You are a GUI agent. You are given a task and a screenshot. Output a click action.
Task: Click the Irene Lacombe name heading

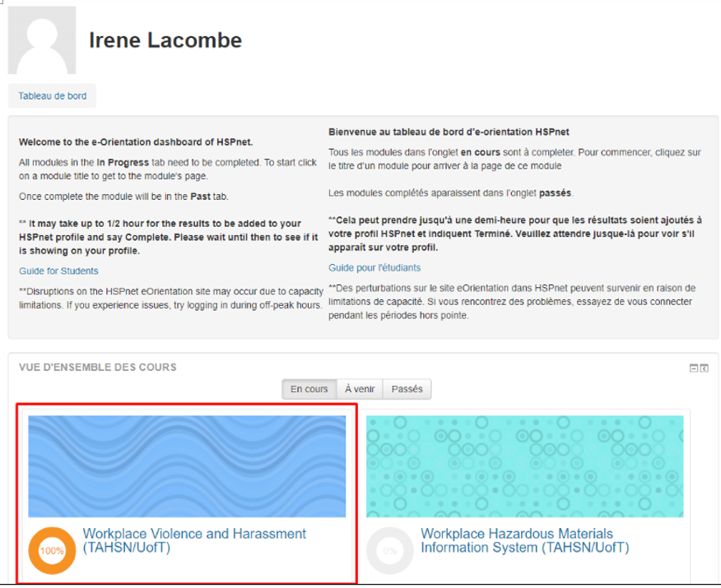click(165, 40)
